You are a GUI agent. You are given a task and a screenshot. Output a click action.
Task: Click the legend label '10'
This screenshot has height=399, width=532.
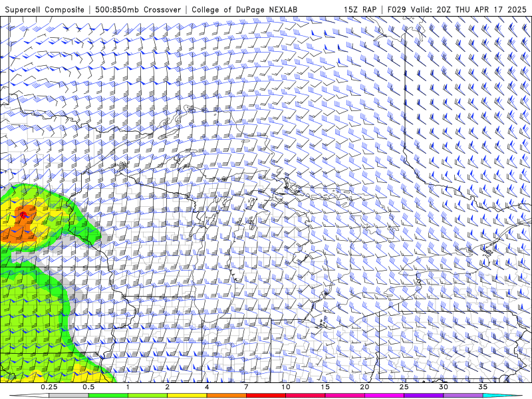coord(286,387)
